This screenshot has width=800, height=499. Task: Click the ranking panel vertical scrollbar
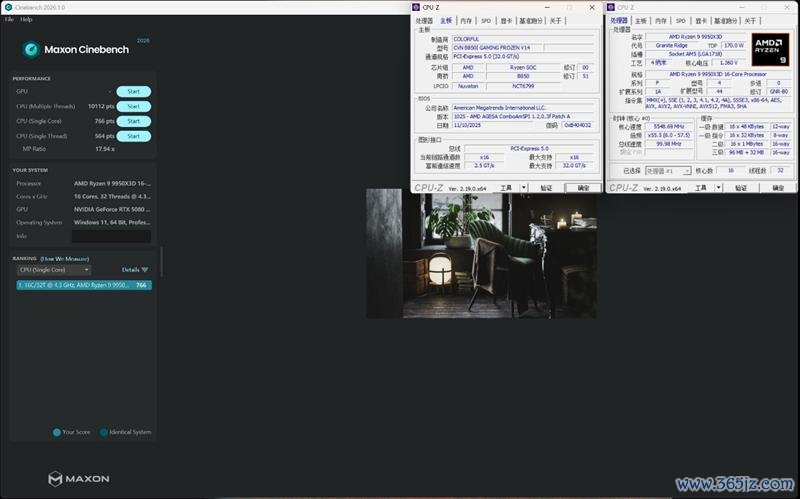coord(162,262)
